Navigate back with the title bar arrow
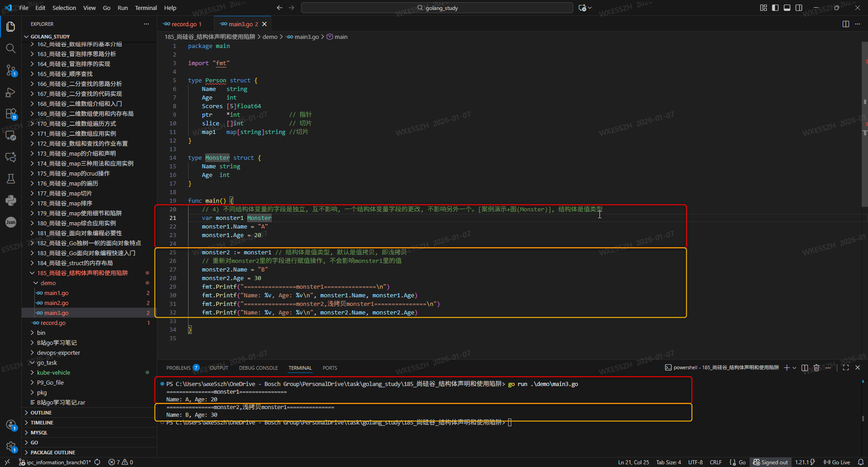The image size is (868, 467). [279, 8]
